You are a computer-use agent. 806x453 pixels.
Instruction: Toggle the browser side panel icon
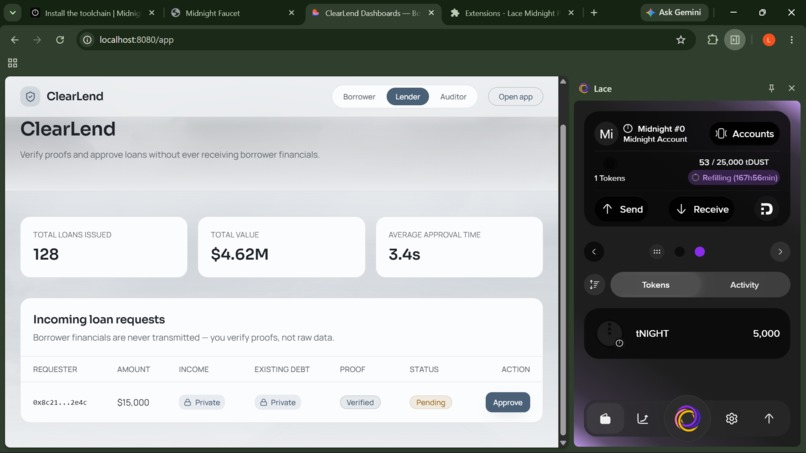(x=735, y=40)
